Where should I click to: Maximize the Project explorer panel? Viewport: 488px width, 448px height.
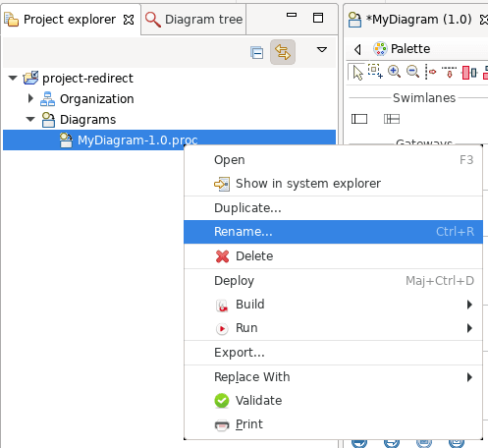point(318,18)
